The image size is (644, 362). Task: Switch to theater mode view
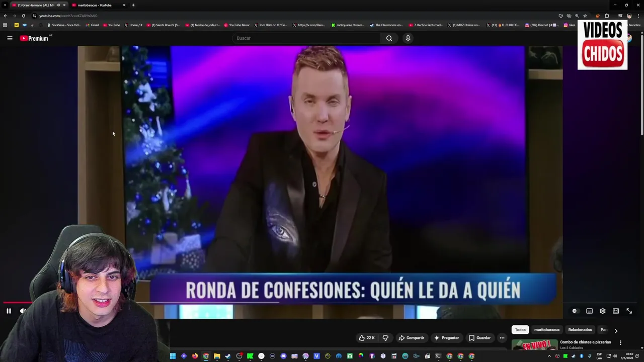(x=616, y=311)
